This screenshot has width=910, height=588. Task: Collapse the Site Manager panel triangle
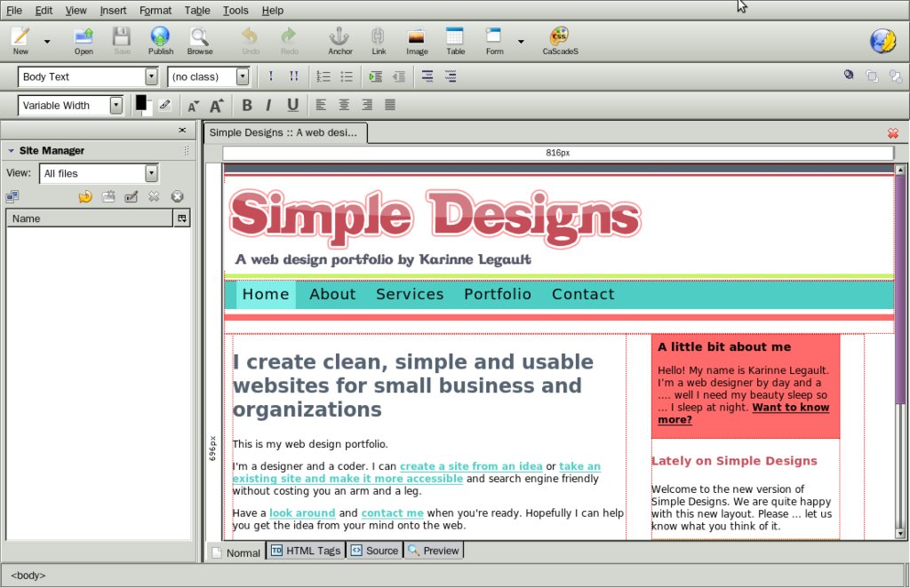coord(11,151)
